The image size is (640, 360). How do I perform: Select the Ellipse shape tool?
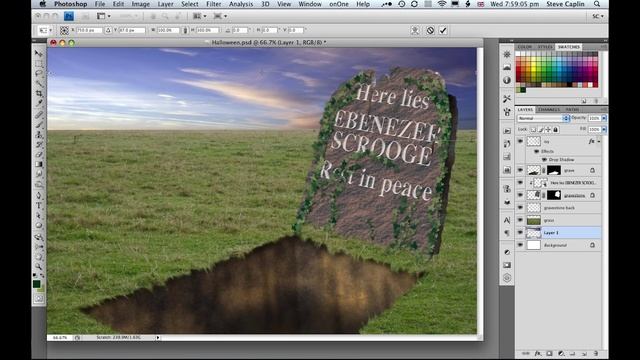click(x=39, y=225)
